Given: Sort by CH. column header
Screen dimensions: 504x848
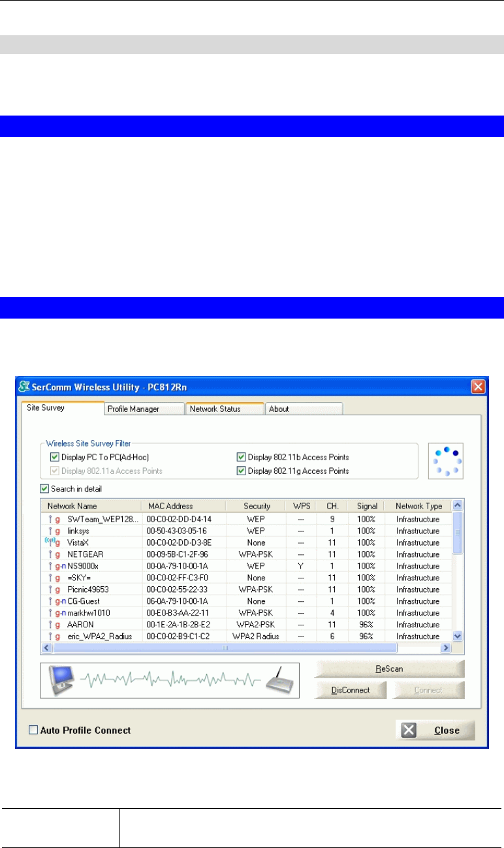Looking at the screenshot, I should click(332, 506).
